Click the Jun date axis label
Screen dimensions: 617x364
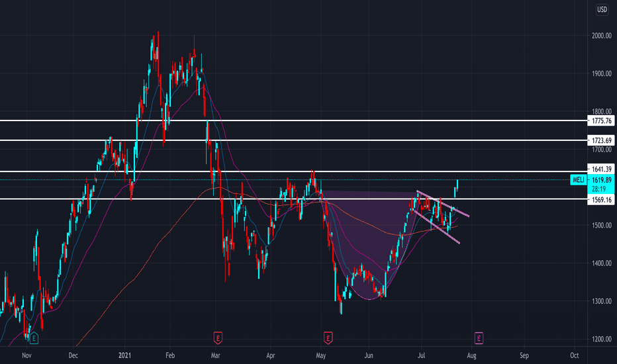point(369,355)
